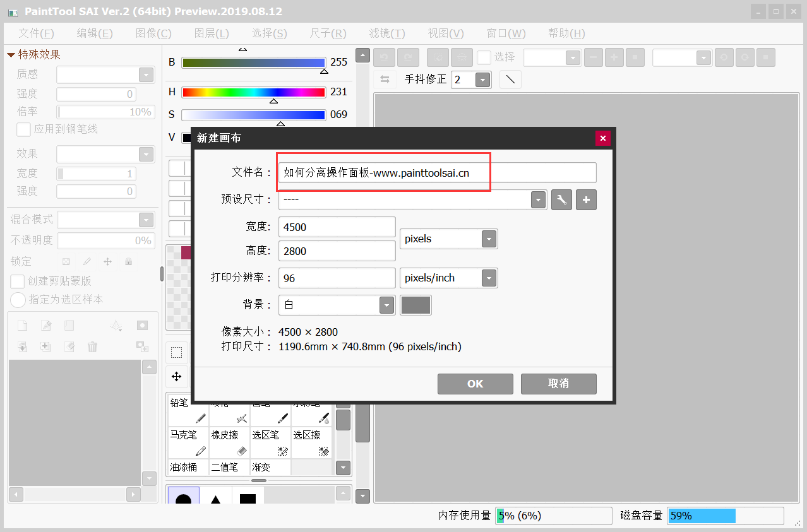Click the 打印分辨率 field showing 96
The height and width of the screenshot is (532, 807).
[337, 278]
